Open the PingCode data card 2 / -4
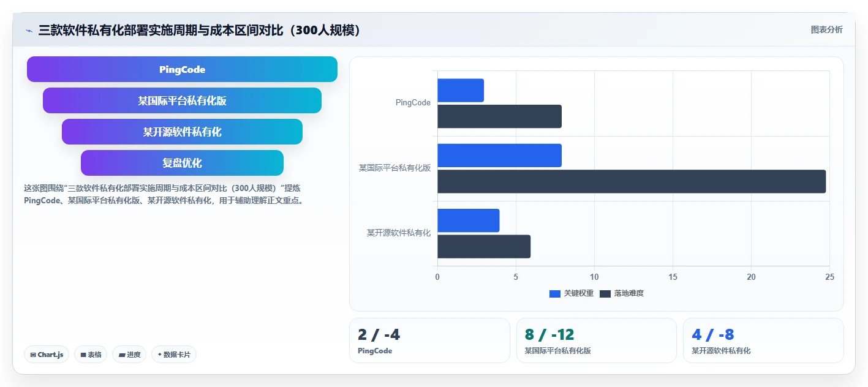Viewport: 868px width, 387px height. tap(429, 340)
